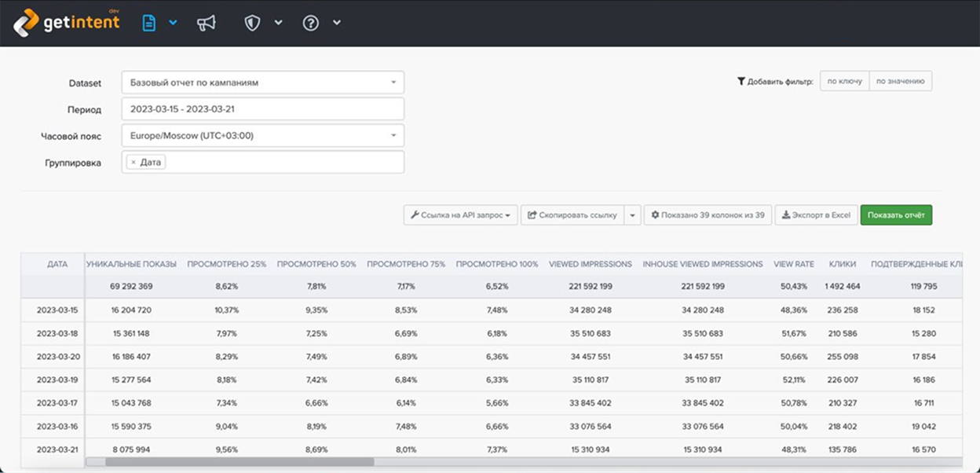Sort by INHOUSE VIEWED IMPRESSIONS header
This screenshot has height=473, width=980.
click(x=703, y=264)
